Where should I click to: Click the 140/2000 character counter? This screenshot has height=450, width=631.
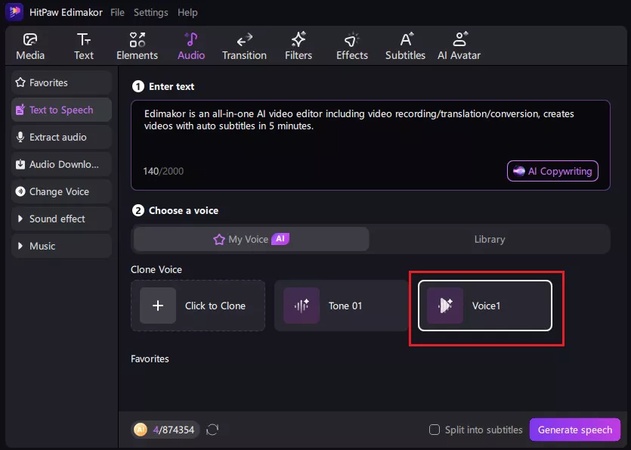click(x=163, y=171)
